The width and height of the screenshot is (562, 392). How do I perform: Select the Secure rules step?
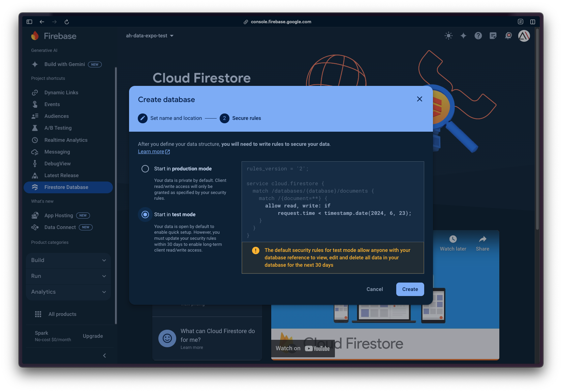coord(240,118)
